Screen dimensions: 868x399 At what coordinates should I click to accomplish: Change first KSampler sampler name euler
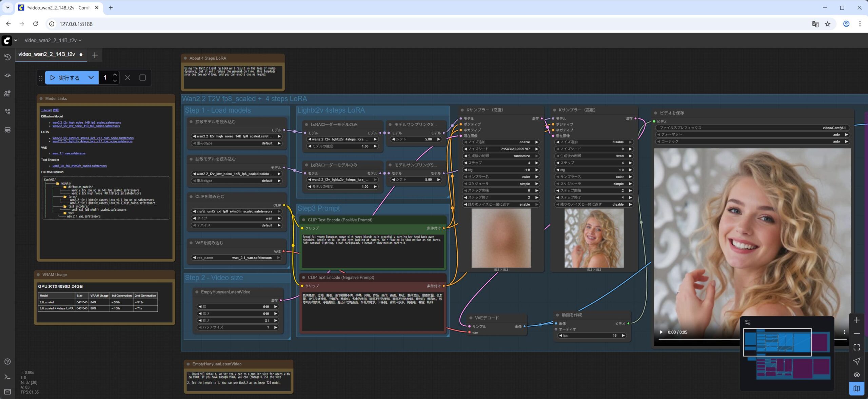[501, 177]
